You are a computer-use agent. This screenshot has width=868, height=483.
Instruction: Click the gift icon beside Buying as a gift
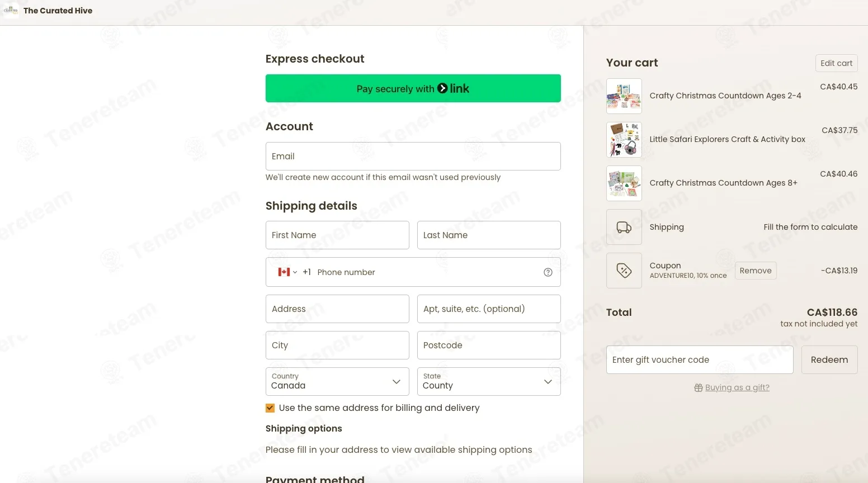click(698, 388)
